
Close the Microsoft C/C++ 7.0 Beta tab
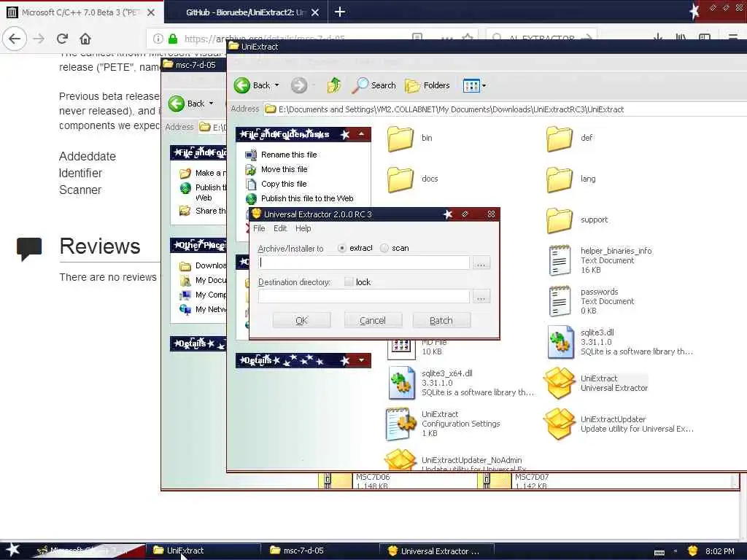[x=151, y=12]
